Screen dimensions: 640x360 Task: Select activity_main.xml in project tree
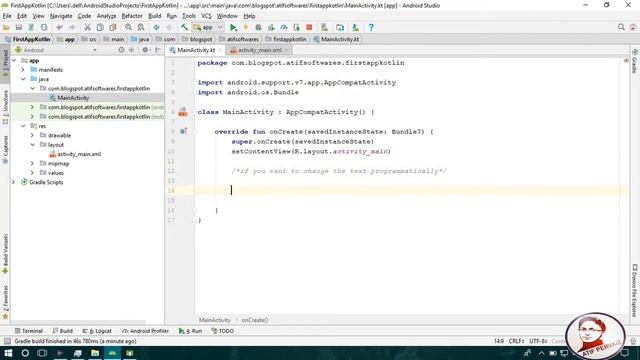point(79,154)
